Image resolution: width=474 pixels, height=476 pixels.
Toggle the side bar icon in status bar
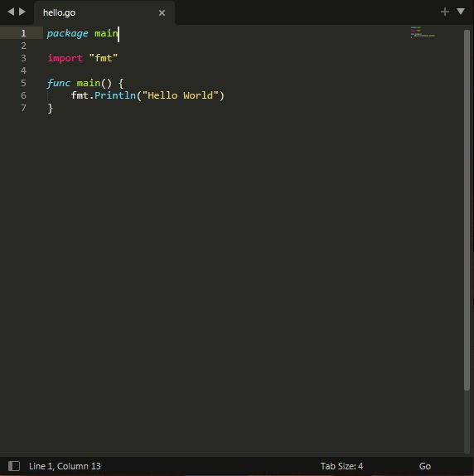(14, 466)
